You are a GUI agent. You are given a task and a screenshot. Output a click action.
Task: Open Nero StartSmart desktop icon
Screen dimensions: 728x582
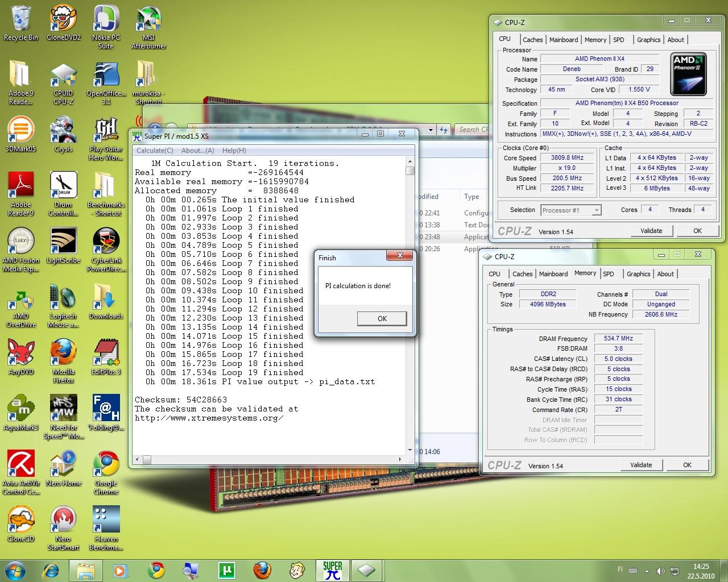pos(63,529)
